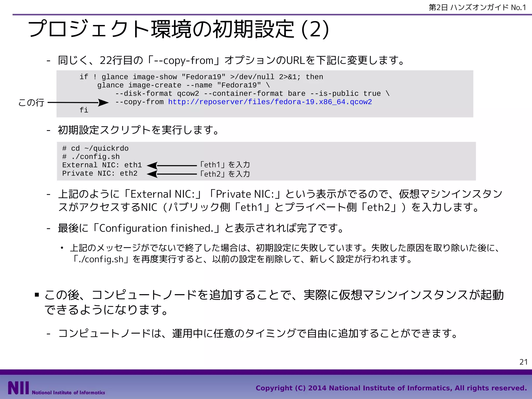Click the bullet starting この後、コンピュートノードを追加

click(274, 302)
